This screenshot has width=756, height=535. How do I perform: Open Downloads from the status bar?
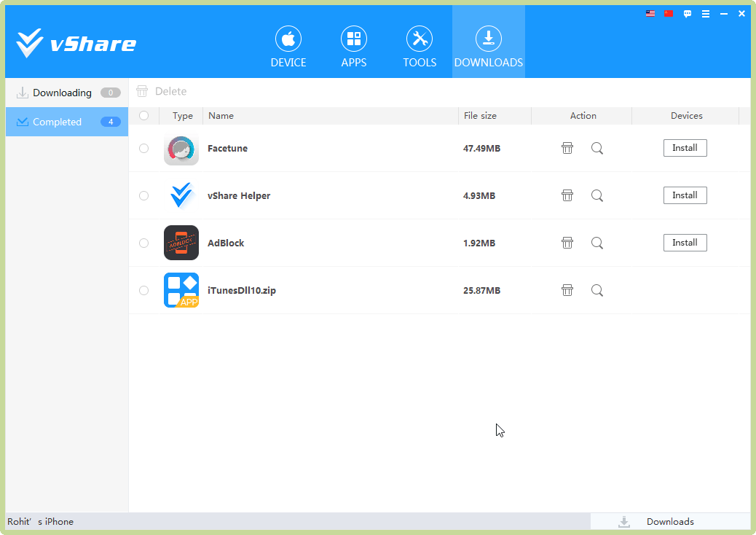pos(670,521)
